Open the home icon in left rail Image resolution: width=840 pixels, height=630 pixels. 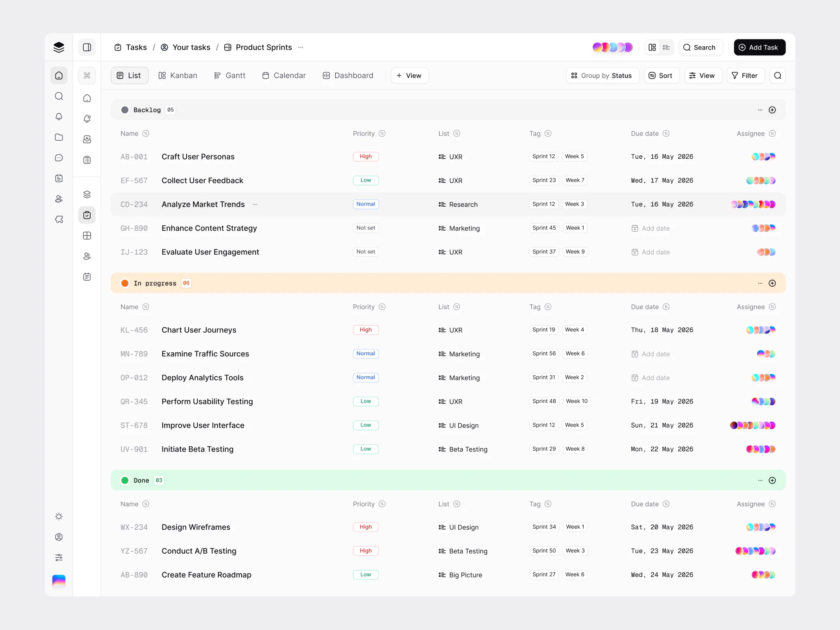pos(59,75)
